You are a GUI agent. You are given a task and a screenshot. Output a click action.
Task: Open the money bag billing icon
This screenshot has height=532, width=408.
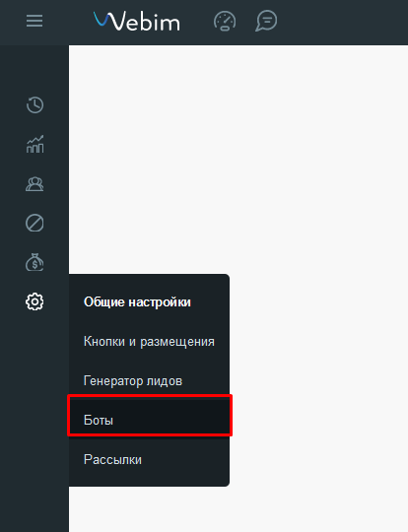34,262
